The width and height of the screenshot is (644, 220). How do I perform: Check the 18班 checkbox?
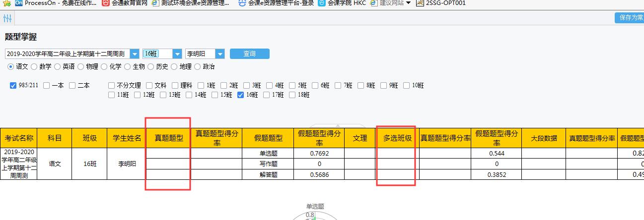pos(292,95)
